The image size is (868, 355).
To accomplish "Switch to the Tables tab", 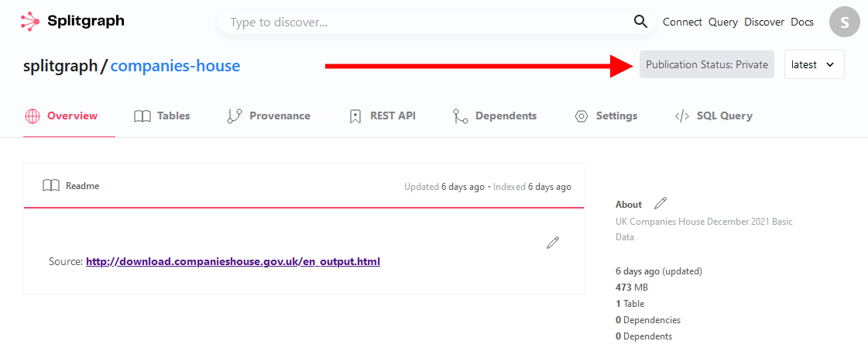I will click(162, 116).
